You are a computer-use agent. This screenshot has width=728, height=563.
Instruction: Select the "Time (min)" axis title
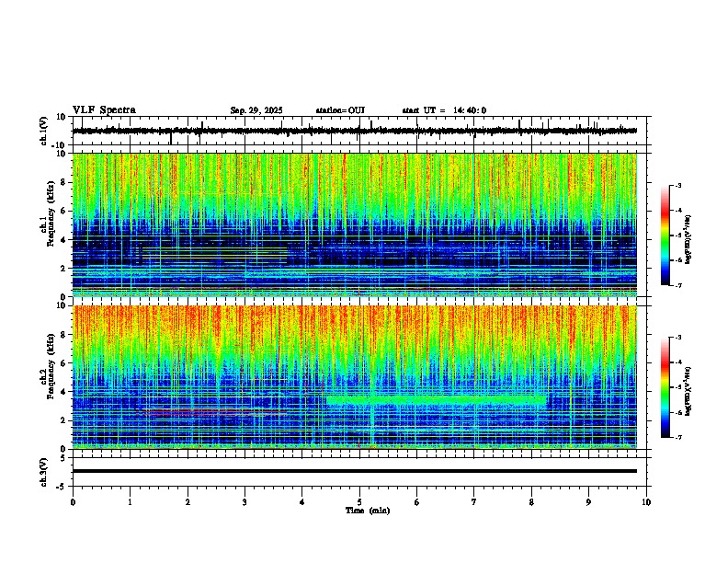click(x=368, y=511)
